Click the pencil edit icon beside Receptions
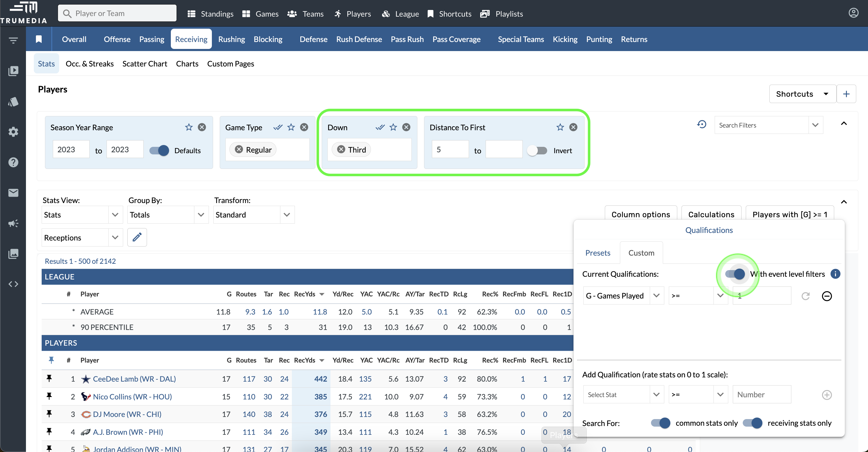This screenshot has width=868, height=452. click(137, 237)
